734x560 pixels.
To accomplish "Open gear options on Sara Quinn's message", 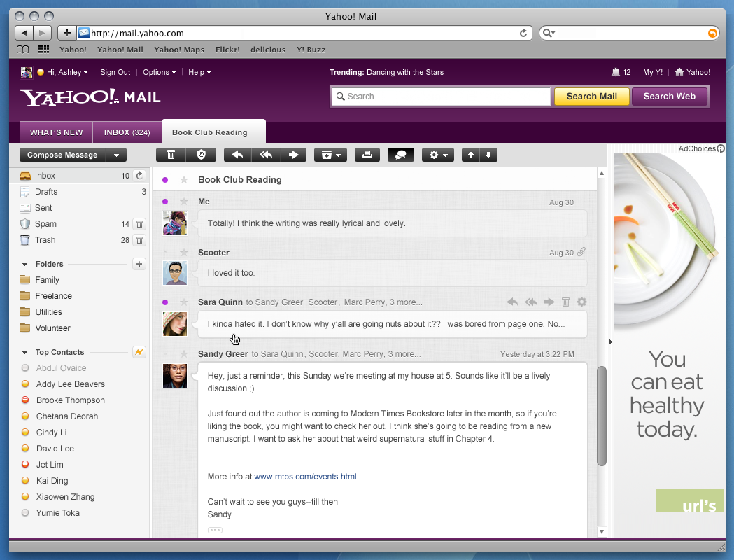I will click(581, 302).
